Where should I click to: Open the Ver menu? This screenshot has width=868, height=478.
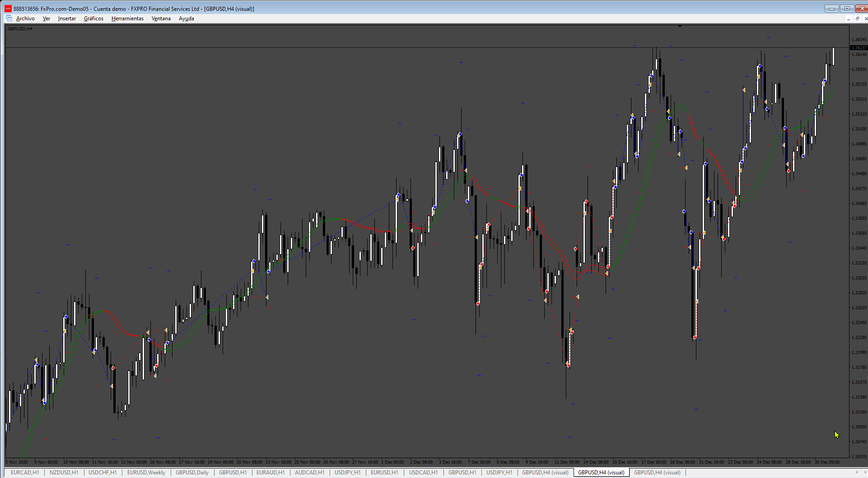click(47, 19)
